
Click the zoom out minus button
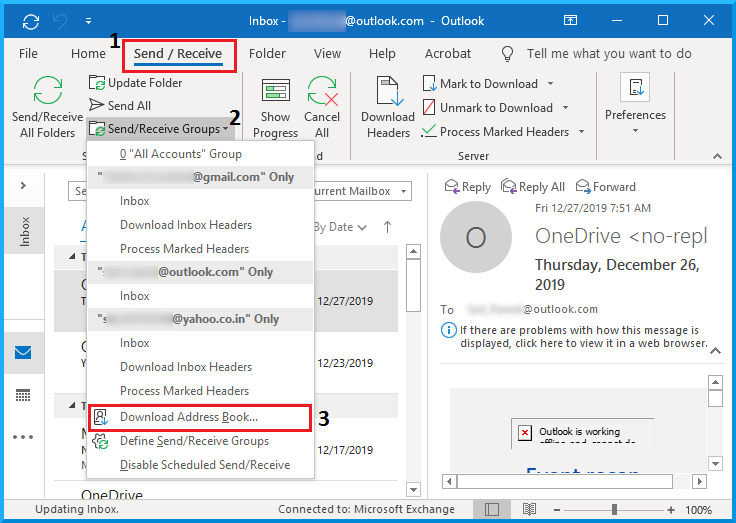(x=557, y=510)
